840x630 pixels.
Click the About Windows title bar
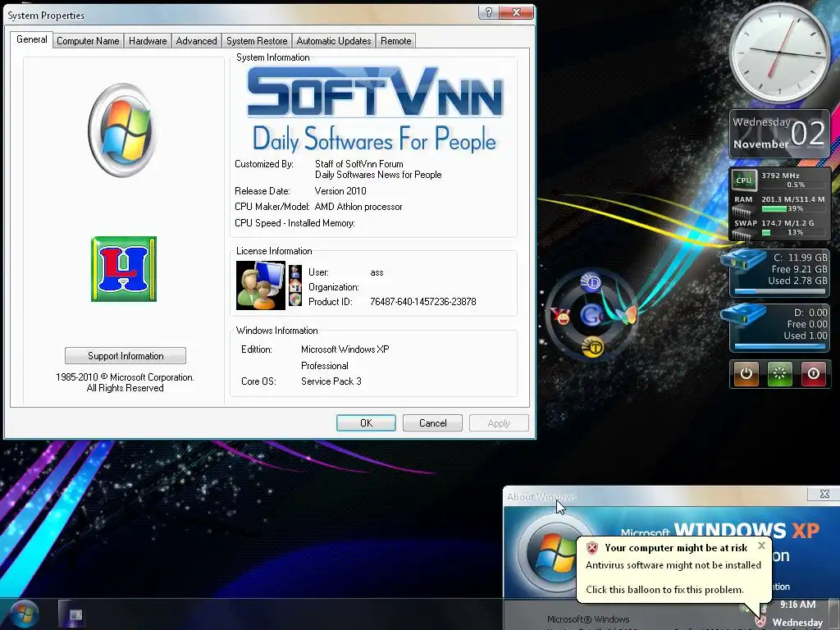(x=656, y=496)
